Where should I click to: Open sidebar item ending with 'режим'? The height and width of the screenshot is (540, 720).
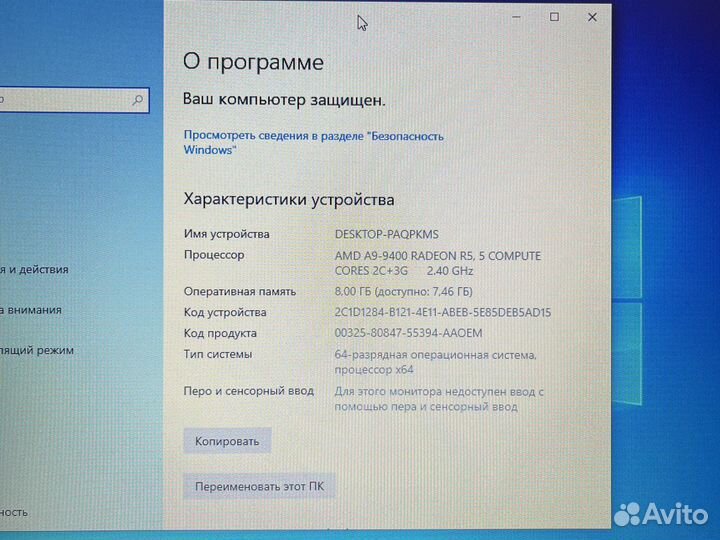37,350
